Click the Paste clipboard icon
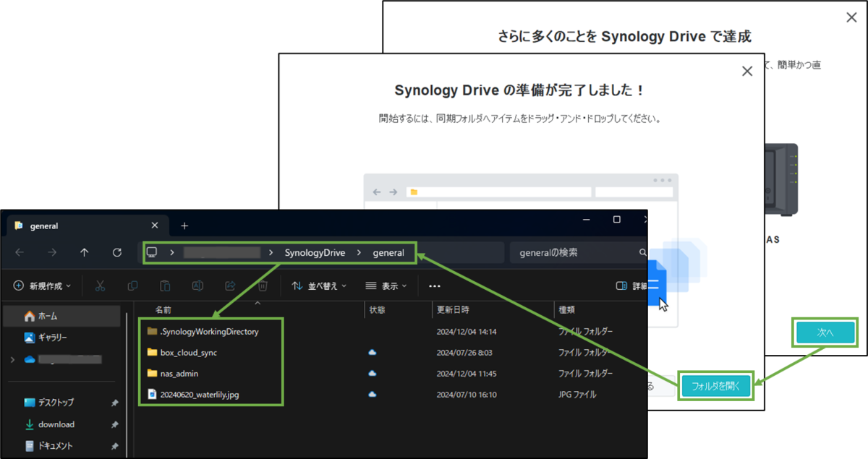 pyautogui.click(x=165, y=286)
